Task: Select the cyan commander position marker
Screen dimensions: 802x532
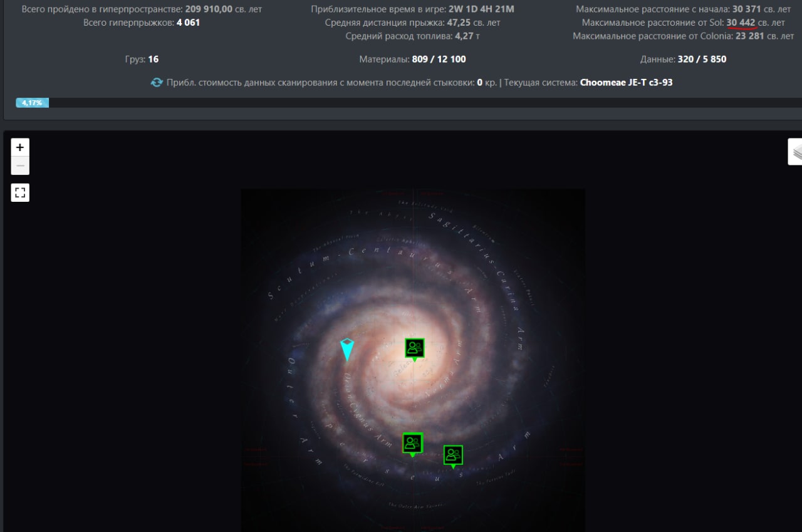Action: pos(347,349)
